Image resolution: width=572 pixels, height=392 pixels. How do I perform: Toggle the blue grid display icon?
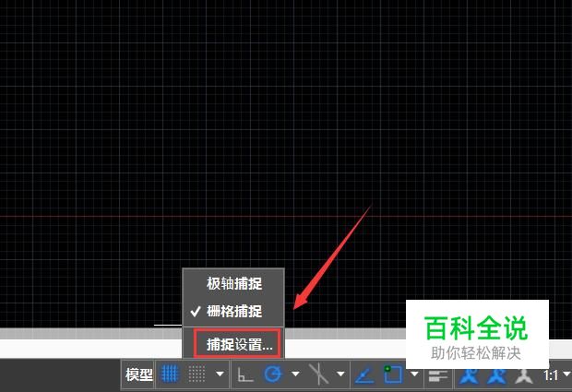[170, 374]
